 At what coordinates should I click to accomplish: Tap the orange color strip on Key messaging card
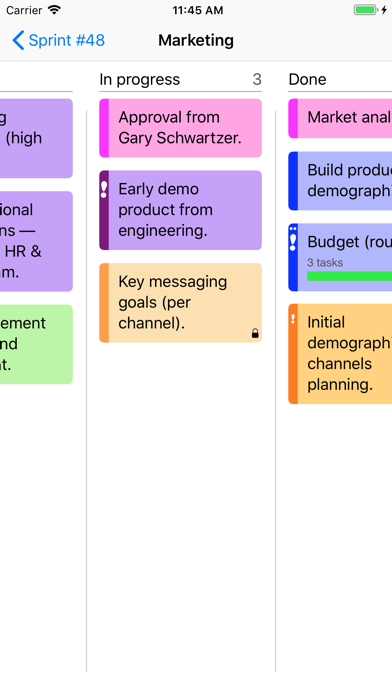point(104,303)
